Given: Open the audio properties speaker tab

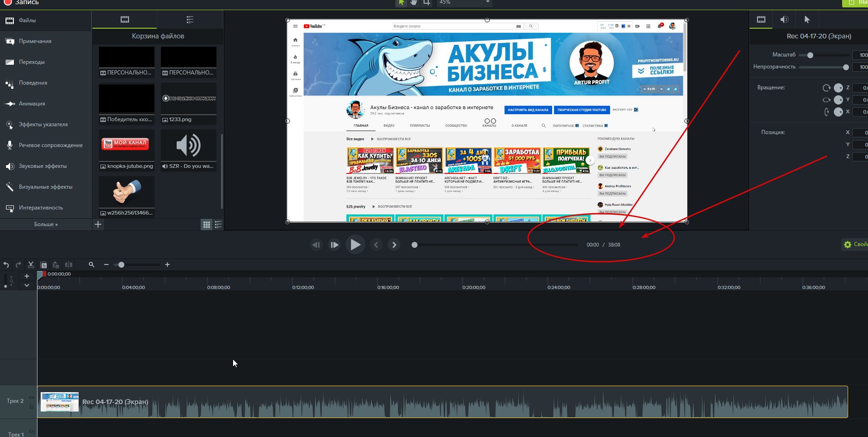Looking at the screenshot, I should coord(784,19).
